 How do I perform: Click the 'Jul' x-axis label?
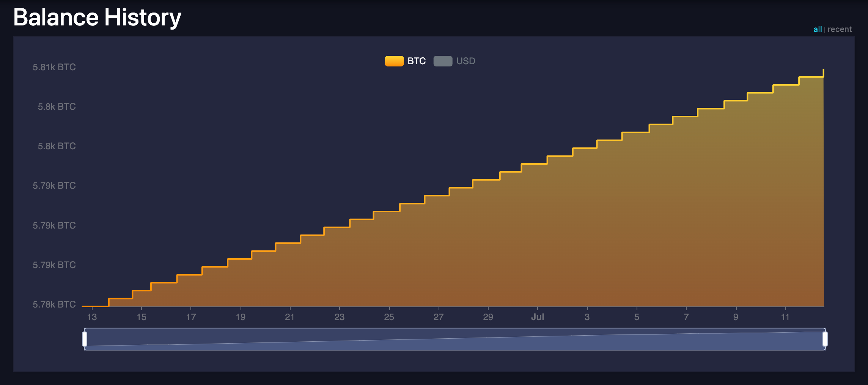click(538, 317)
